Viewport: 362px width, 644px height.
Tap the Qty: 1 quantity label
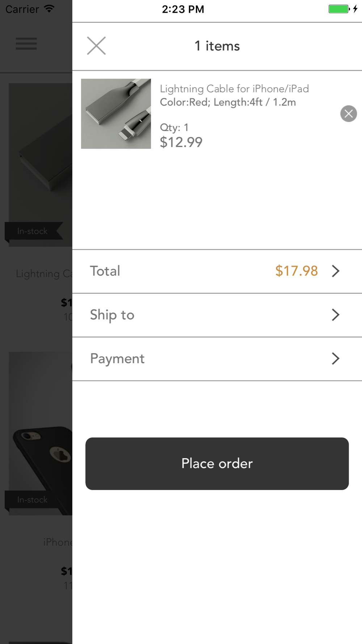tap(174, 127)
